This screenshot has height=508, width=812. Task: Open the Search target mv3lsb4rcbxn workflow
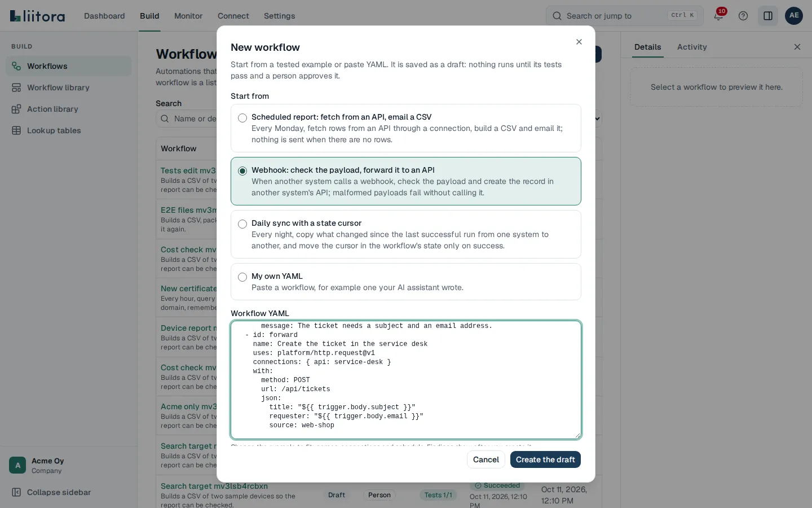tap(214, 486)
